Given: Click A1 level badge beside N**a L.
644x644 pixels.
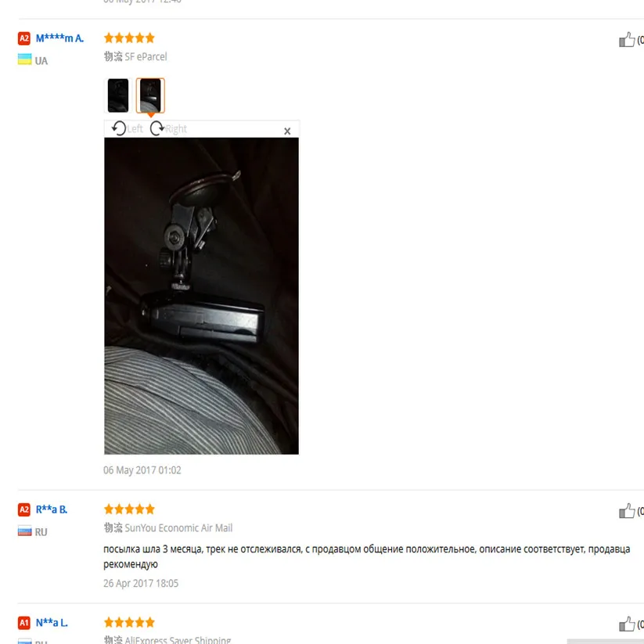Looking at the screenshot, I should point(24,623).
